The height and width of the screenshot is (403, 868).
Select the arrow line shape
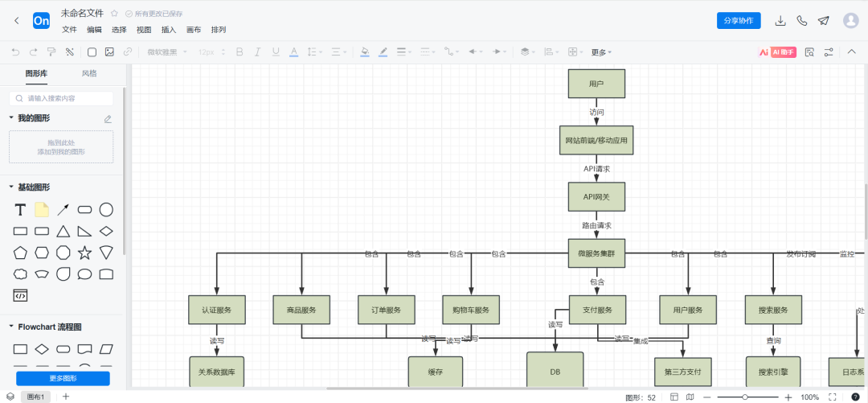pyautogui.click(x=63, y=209)
